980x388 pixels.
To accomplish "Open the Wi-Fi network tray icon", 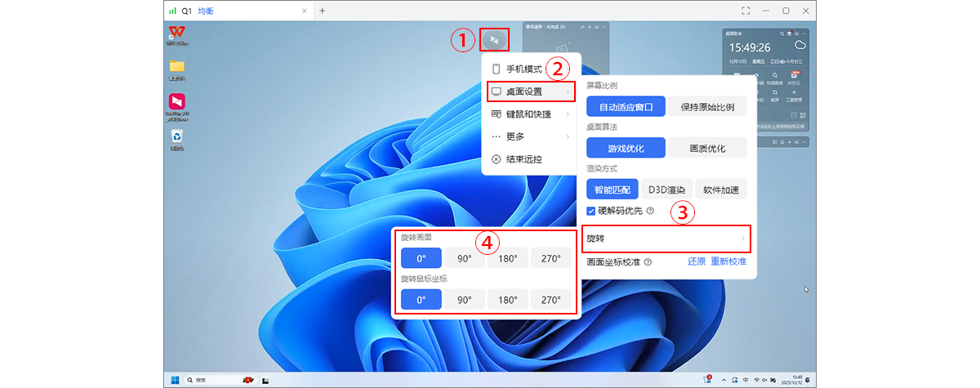I will tap(756, 380).
